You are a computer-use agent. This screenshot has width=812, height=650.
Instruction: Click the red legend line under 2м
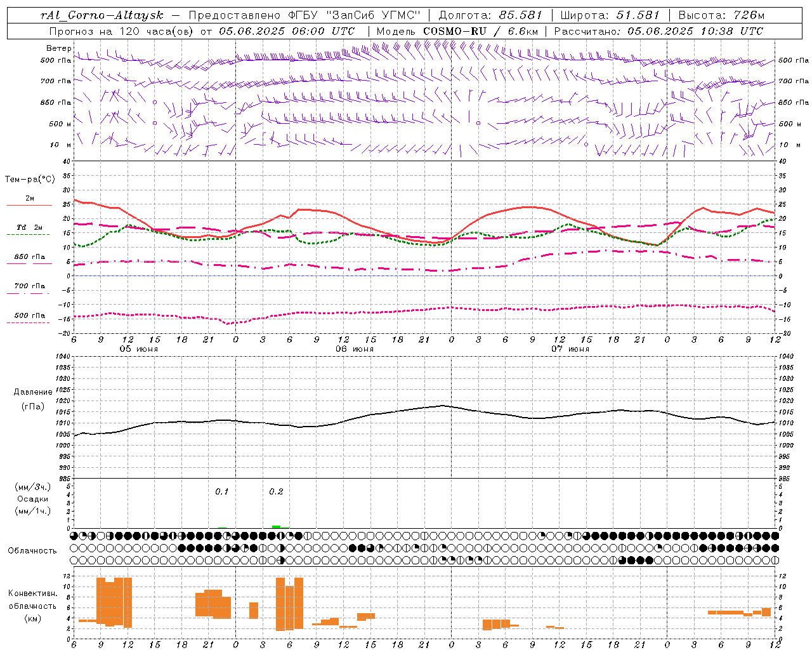(x=29, y=206)
